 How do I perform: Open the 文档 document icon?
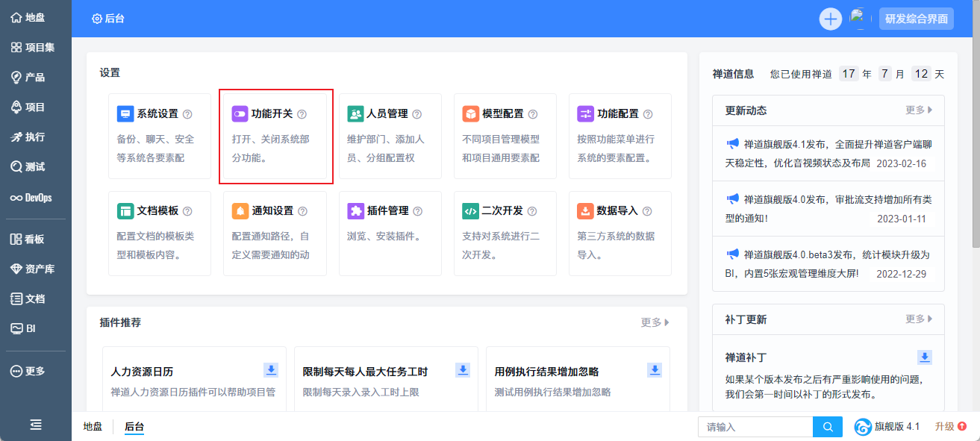pyautogui.click(x=16, y=299)
